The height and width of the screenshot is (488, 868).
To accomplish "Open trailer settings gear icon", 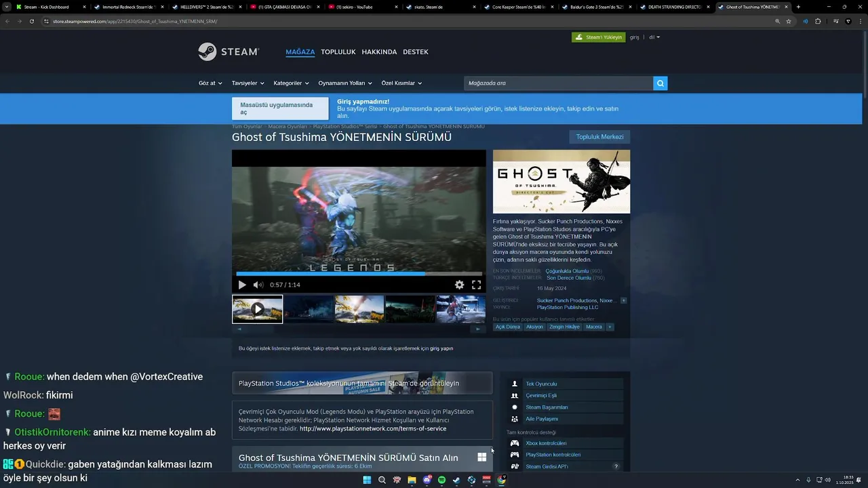I will pyautogui.click(x=459, y=285).
